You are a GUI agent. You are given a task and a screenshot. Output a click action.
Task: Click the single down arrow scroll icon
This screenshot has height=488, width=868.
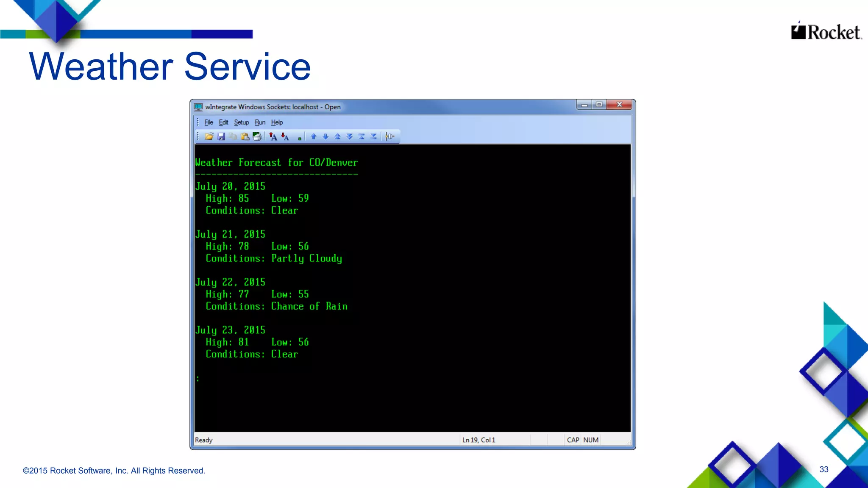pos(325,136)
